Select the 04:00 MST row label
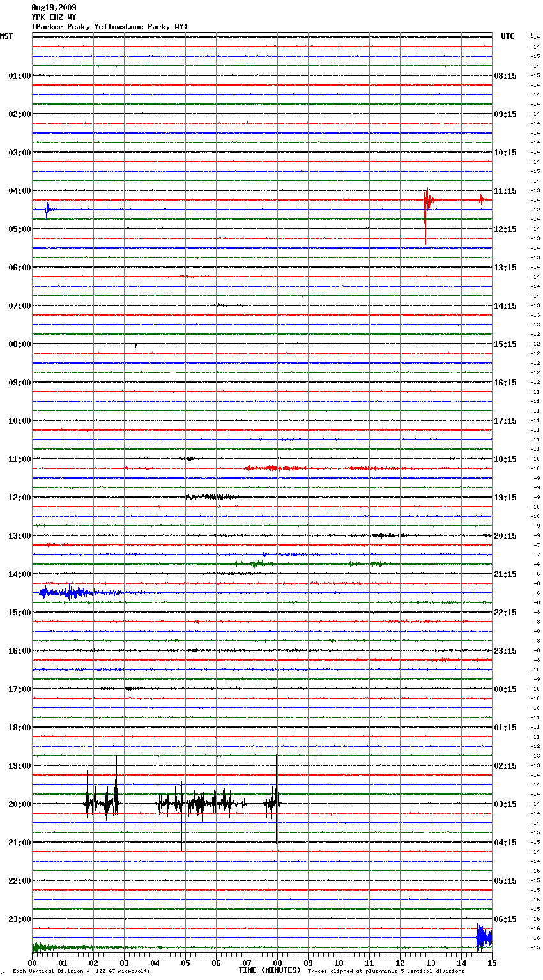This screenshot has height=980, width=543. 20,191
